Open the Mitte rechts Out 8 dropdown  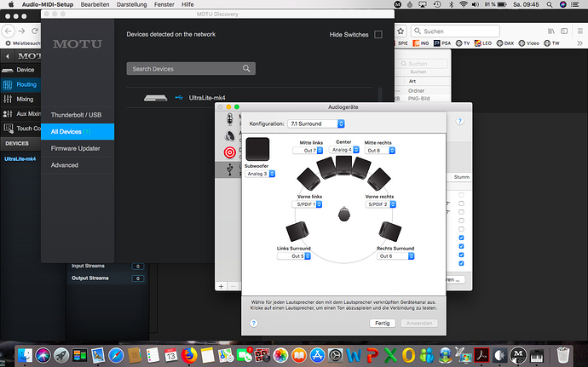(x=380, y=151)
